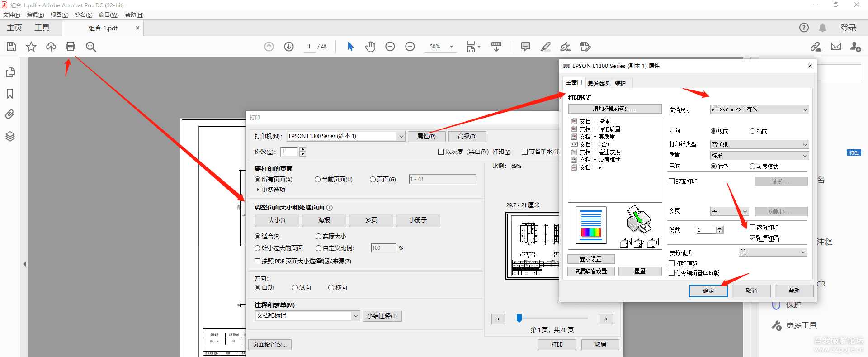The height and width of the screenshot is (357, 868).
Task: Open the 视图 menu
Action: 59,15
